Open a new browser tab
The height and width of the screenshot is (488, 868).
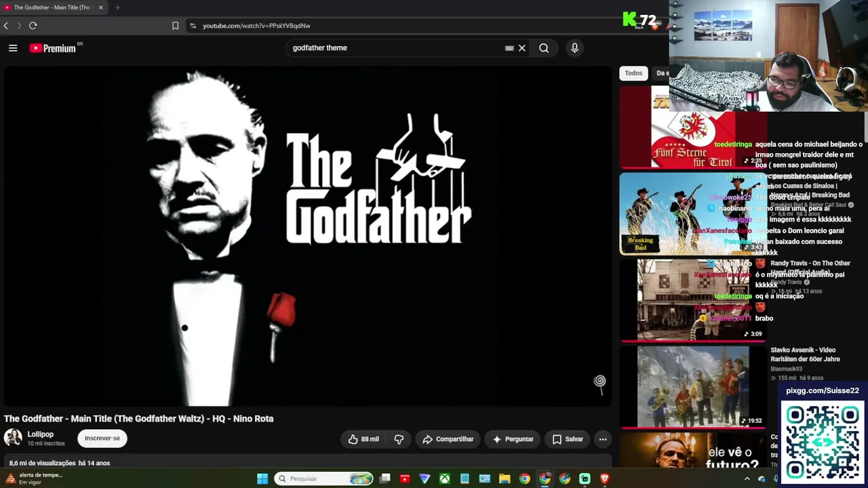(117, 7)
